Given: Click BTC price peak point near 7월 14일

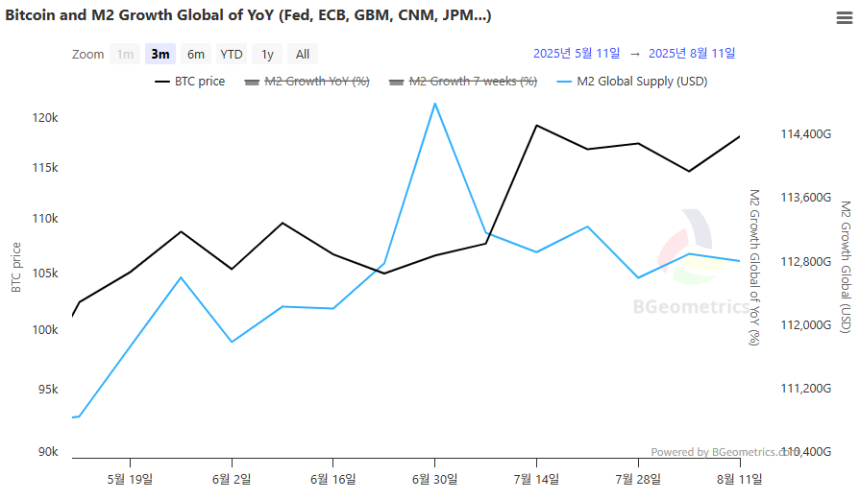Looking at the screenshot, I should coord(536,126).
